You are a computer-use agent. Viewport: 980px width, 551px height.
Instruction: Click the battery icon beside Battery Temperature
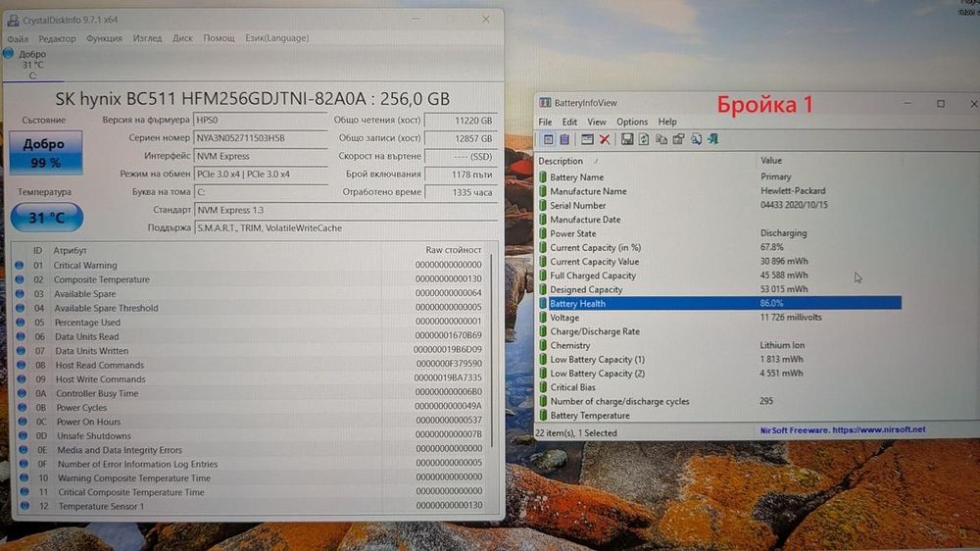click(x=543, y=416)
